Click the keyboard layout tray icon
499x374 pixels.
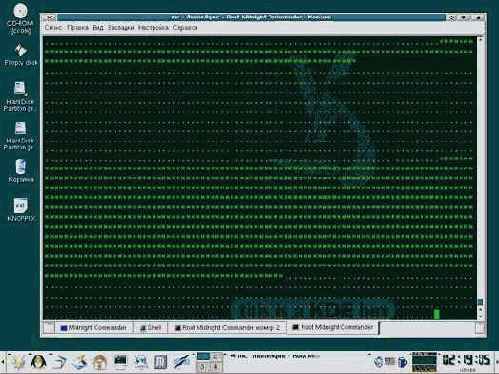pos(390,361)
